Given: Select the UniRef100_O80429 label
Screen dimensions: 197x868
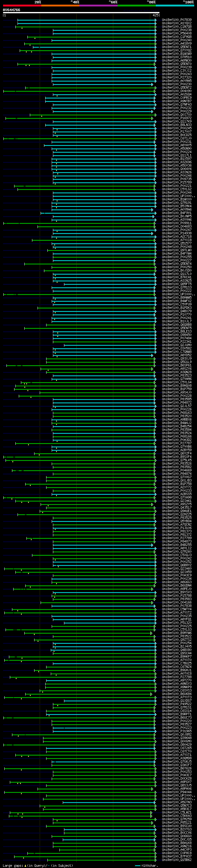Looking at the screenshot, I should tap(177, 745).
